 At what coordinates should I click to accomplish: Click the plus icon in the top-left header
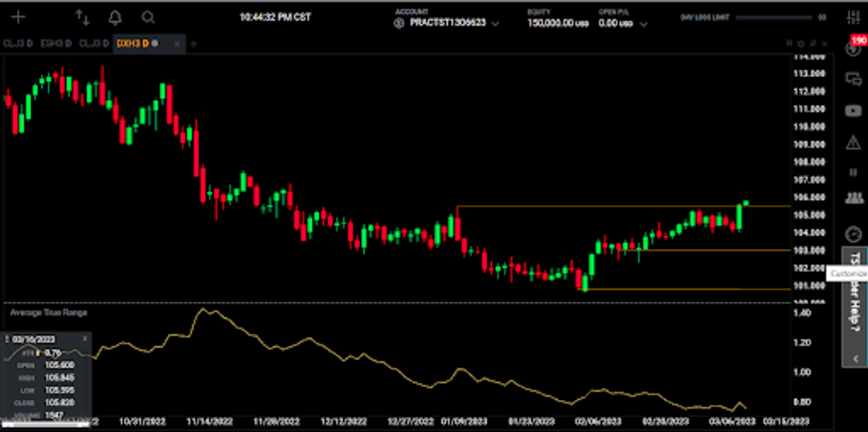(18, 17)
